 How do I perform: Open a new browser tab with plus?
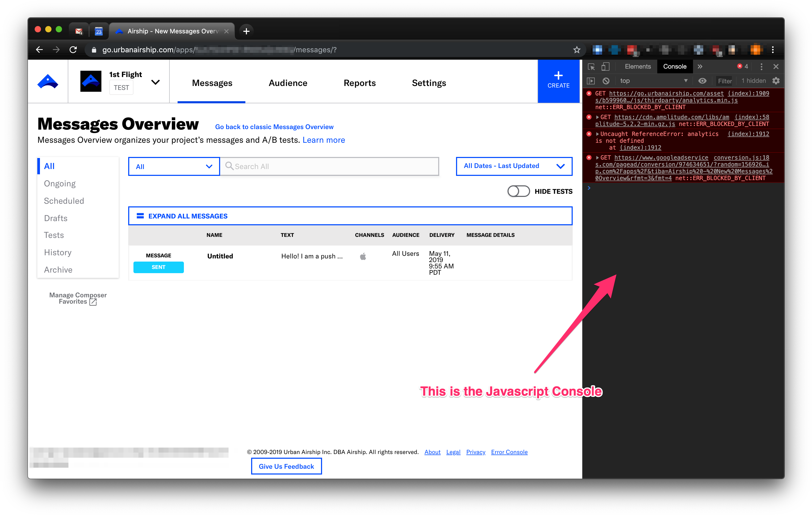tap(246, 31)
